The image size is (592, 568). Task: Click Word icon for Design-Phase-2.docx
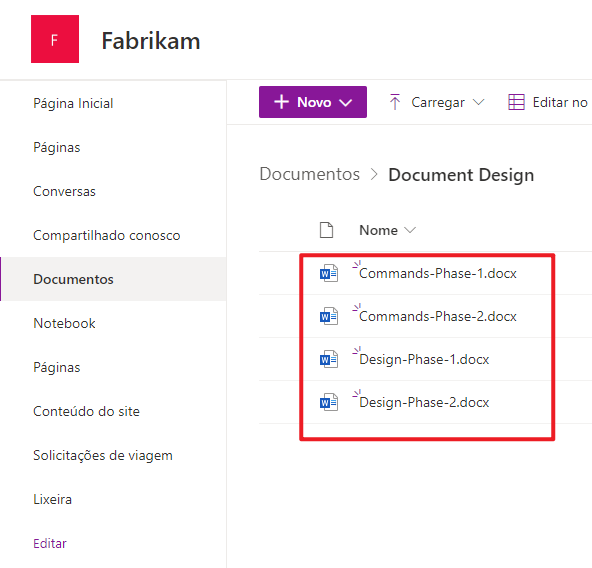click(x=329, y=402)
